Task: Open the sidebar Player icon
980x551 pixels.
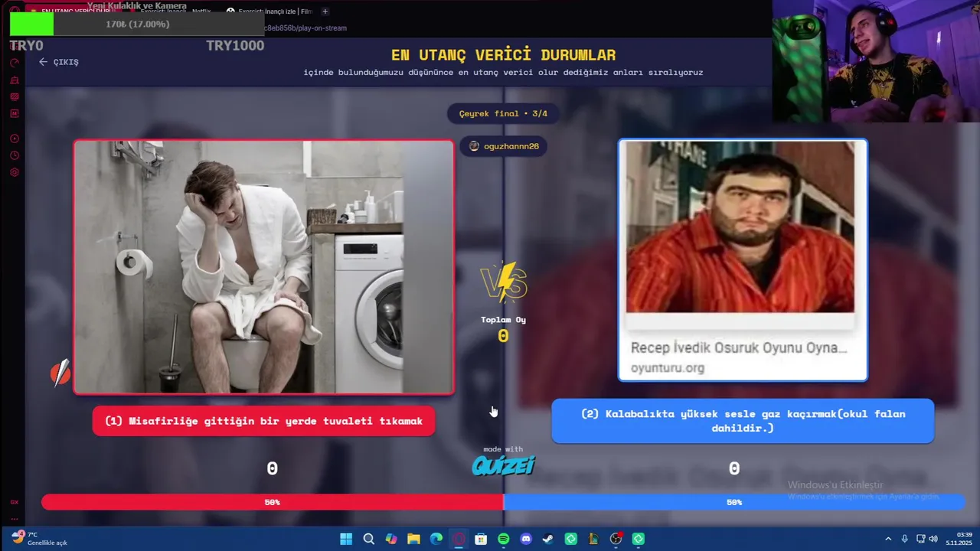Action: point(15,139)
